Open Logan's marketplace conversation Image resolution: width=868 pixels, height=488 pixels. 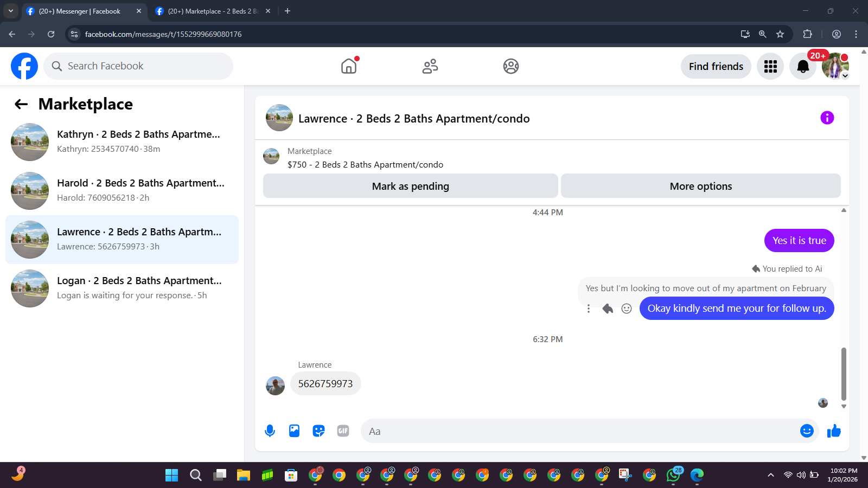122,288
